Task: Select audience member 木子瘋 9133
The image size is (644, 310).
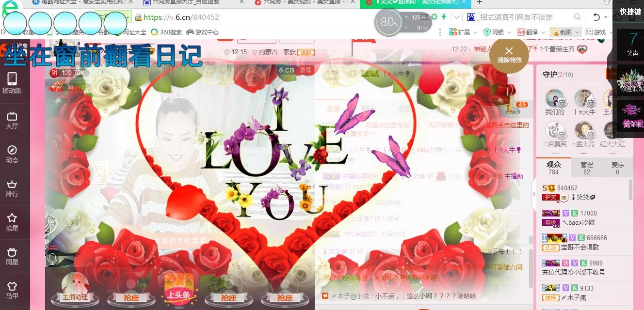Action: [x=584, y=293]
